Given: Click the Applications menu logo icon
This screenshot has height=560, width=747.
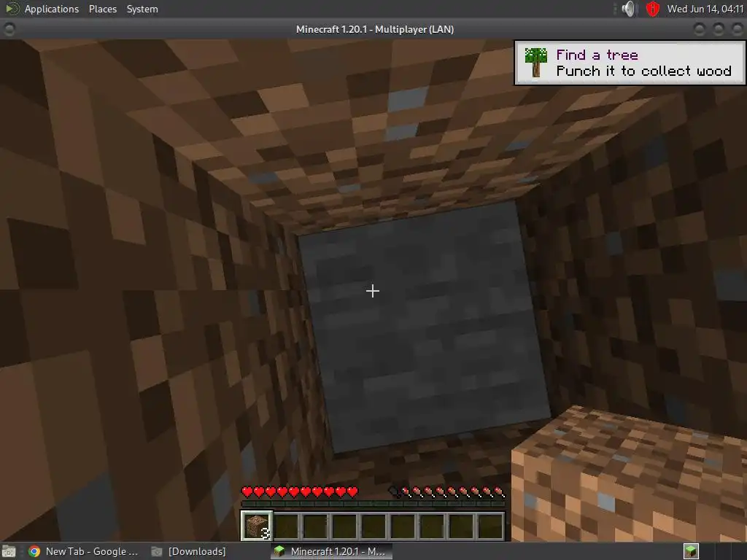Looking at the screenshot, I should coord(12,9).
